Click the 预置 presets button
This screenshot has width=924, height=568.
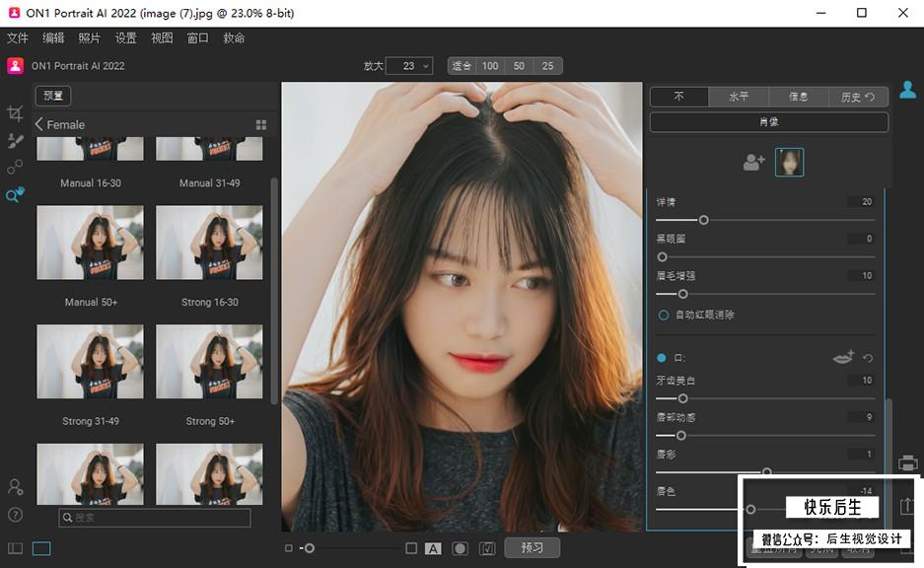pyautogui.click(x=53, y=96)
